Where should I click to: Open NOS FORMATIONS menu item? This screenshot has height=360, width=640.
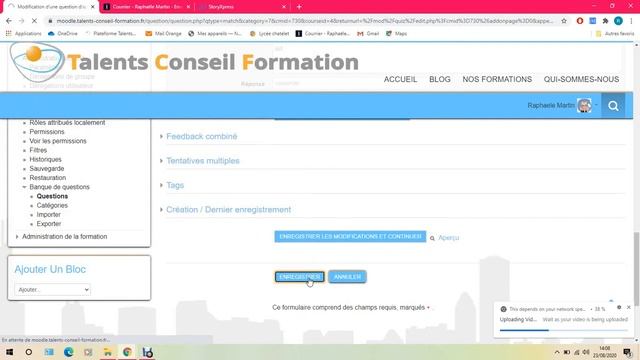pos(497,79)
